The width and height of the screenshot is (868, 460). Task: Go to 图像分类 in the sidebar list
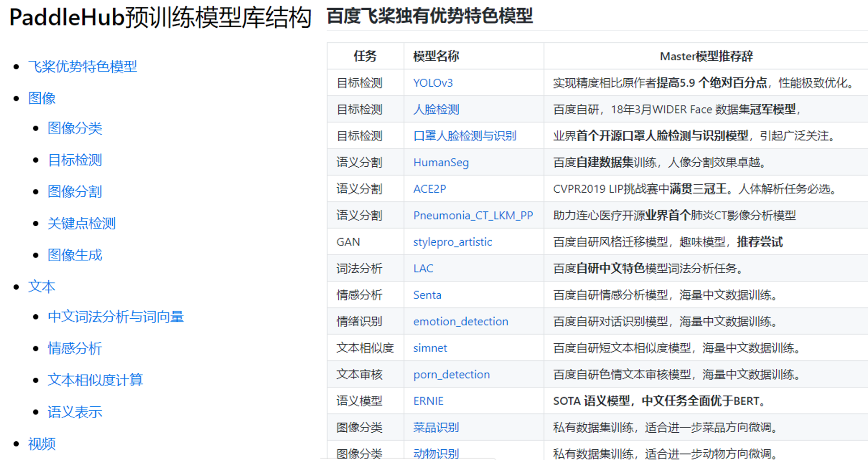[x=75, y=128]
